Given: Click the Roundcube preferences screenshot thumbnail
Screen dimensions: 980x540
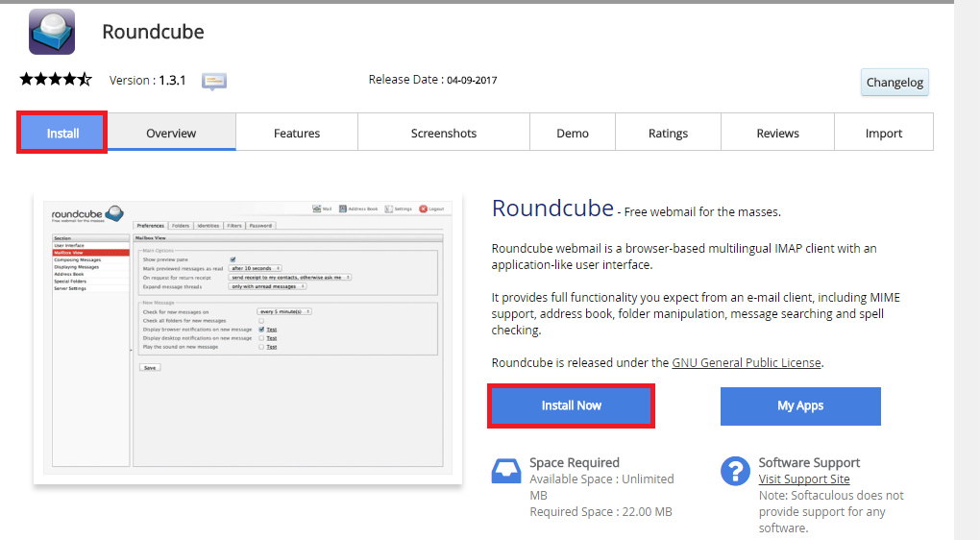Looking at the screenshot, I should coord(248,339).
